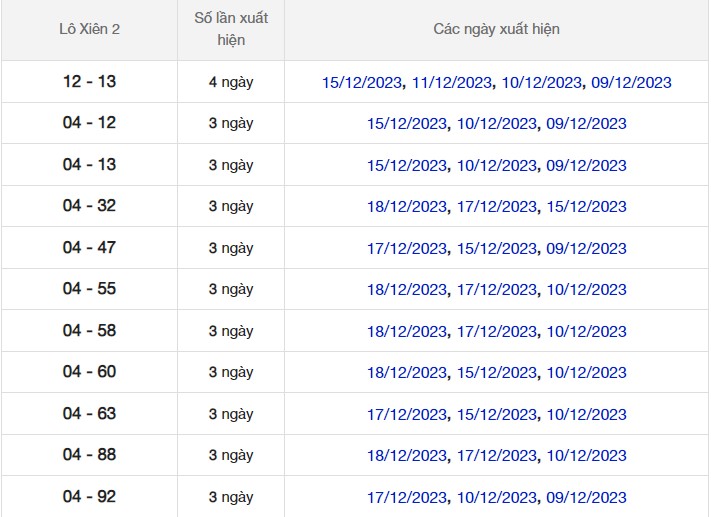Click 18/12/2023 link in 04 - 55 row
Viewport: 711px width, 517px height.
407,290
